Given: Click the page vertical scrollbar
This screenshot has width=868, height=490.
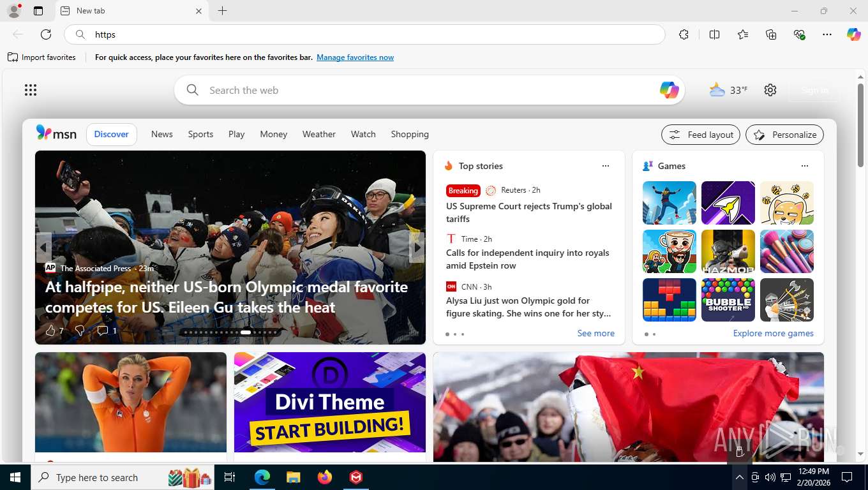Looking at the screenshot, I should click(860, 124).
